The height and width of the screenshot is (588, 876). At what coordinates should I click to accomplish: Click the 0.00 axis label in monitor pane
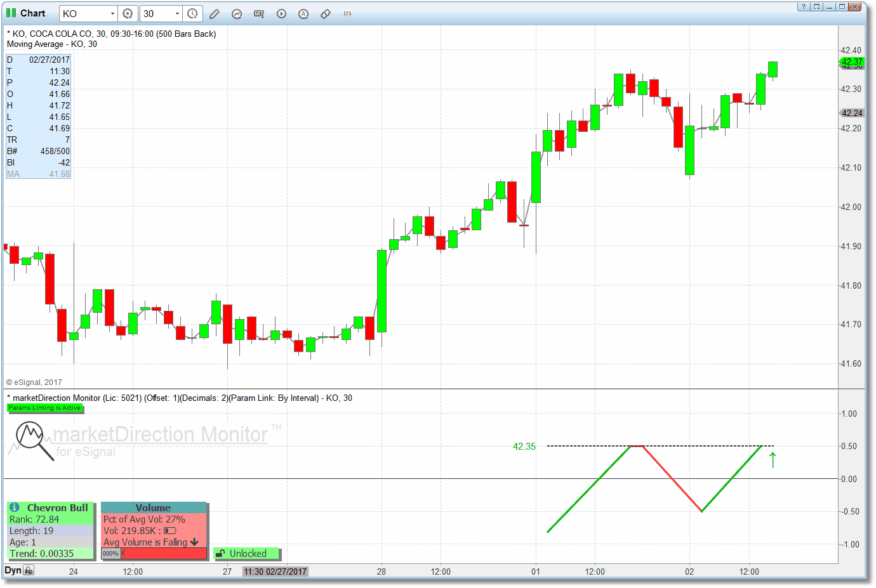click(x=849, y=479)
